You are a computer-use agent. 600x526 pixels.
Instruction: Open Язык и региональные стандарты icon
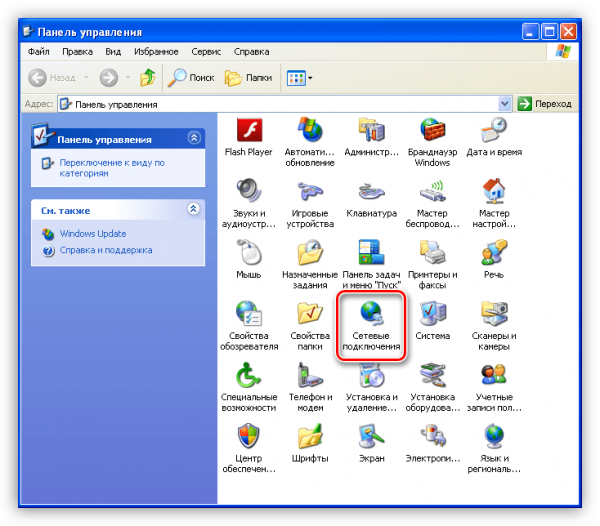(494, 436)
